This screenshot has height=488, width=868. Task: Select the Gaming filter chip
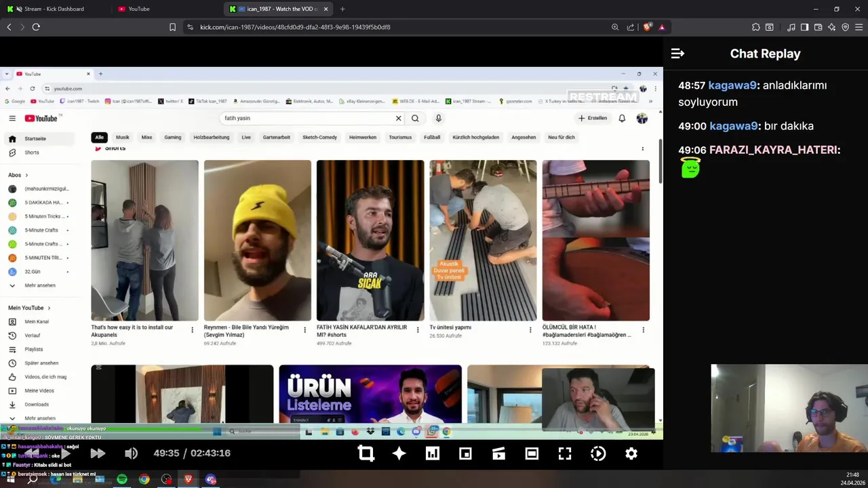(x=173, y=137)
